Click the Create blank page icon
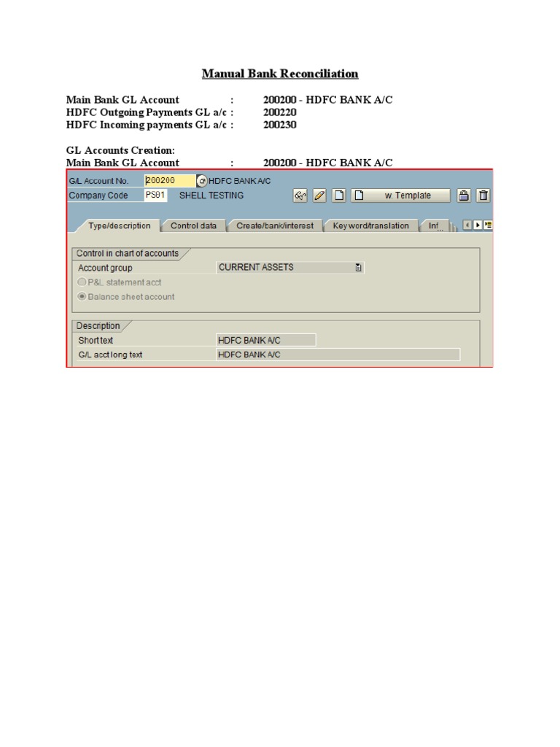 (339, 196)
